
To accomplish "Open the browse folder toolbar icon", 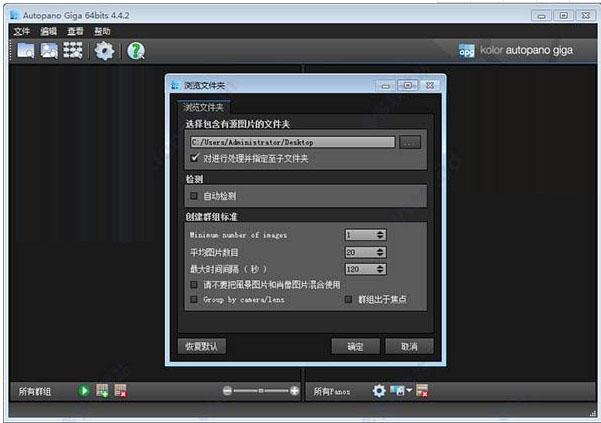I will pos(26,51).
